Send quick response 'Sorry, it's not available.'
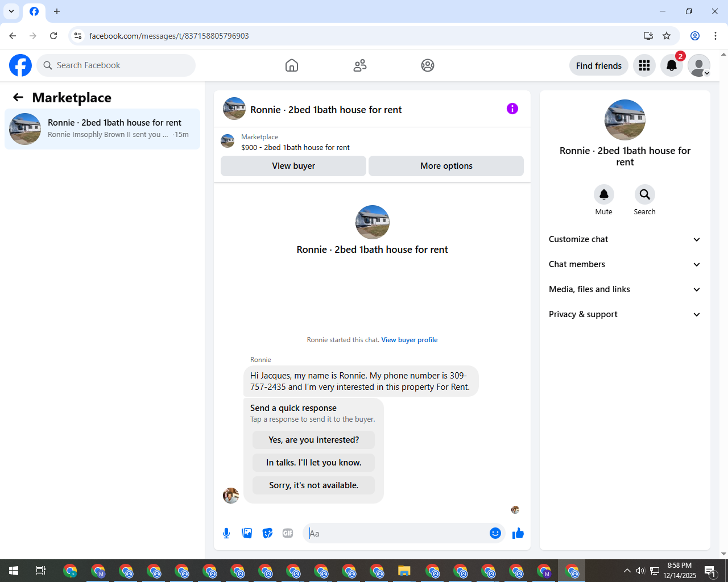Screen dimensions: 728x582 pos(314,485)
